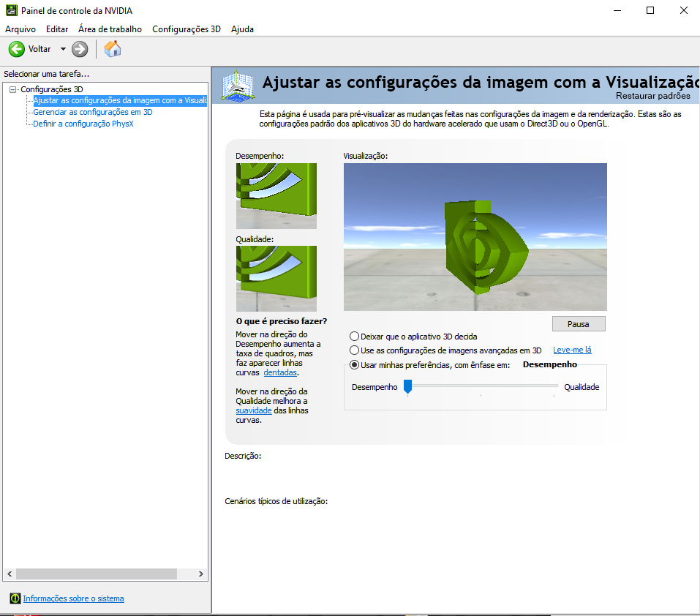The image size is (700, 616).
Task: Click the 3D settings header icon
Action: pos(238,86)
